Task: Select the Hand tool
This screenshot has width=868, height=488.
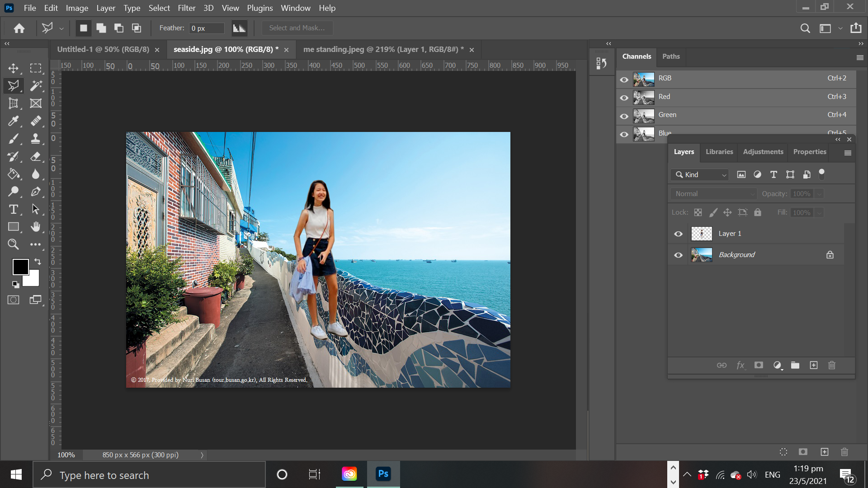Action: click(x=36, y=227)
